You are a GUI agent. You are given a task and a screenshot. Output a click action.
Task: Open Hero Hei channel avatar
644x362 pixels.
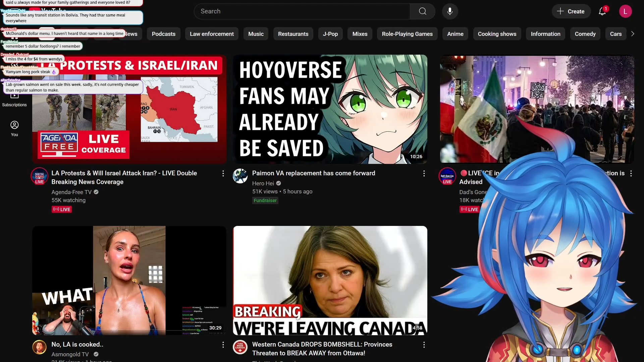coord(240,176)
